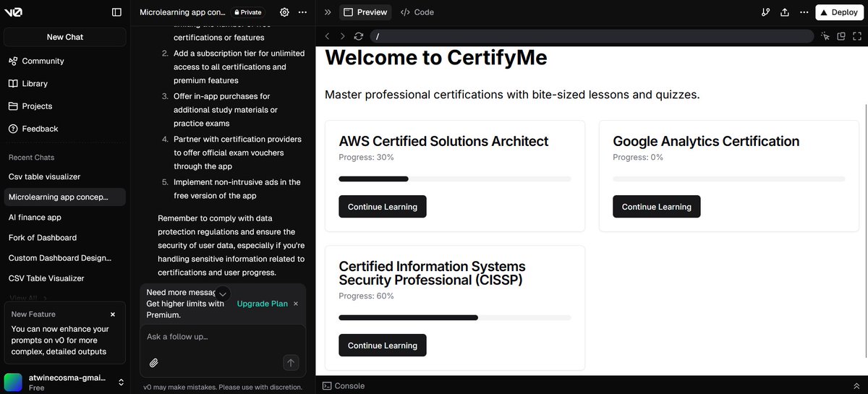The image size is (868, 394).
Task: Jump to latest message with down-chevron button
Action: pyautogui.click(x=223, y=294)
